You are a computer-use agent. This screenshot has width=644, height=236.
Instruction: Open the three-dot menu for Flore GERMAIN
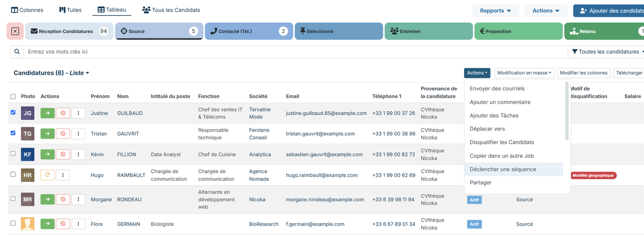point(78,224)
